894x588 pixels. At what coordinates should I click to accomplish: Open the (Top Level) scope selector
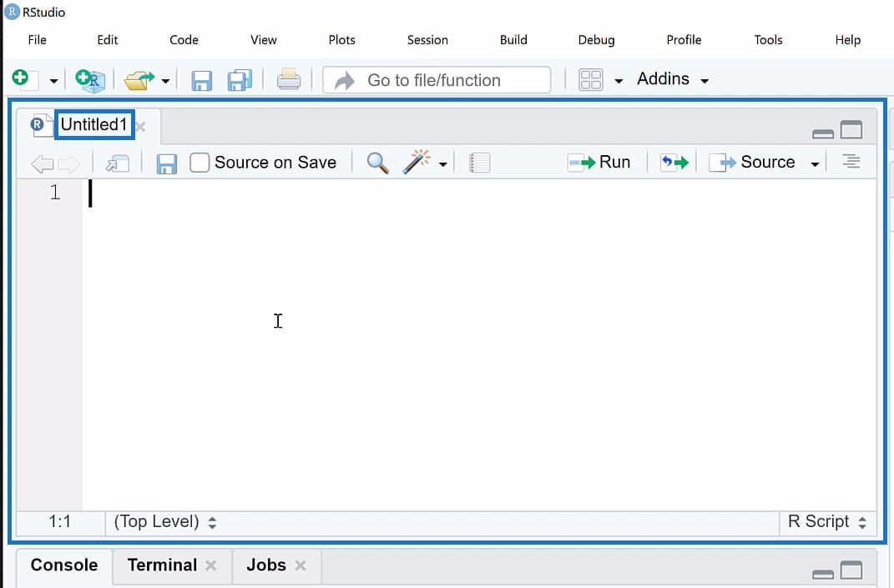[x=165, y=522]
